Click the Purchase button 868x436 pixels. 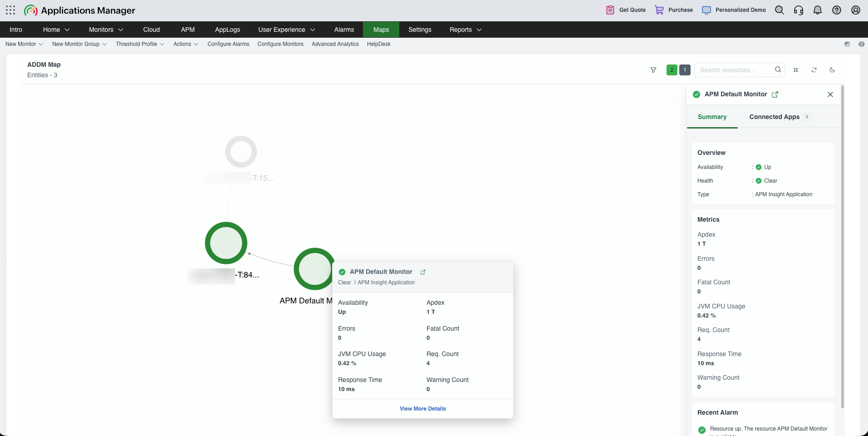pyautogui.click(x=674, y=10)
